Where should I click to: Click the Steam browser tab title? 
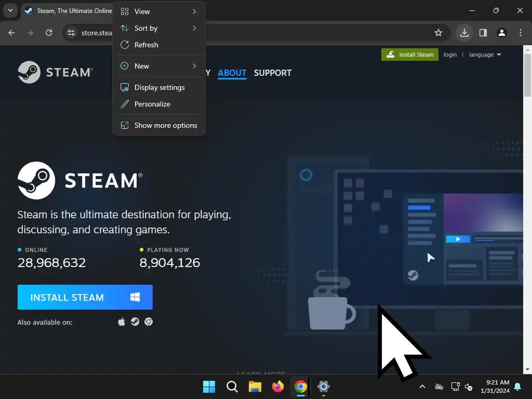[75, 11]
